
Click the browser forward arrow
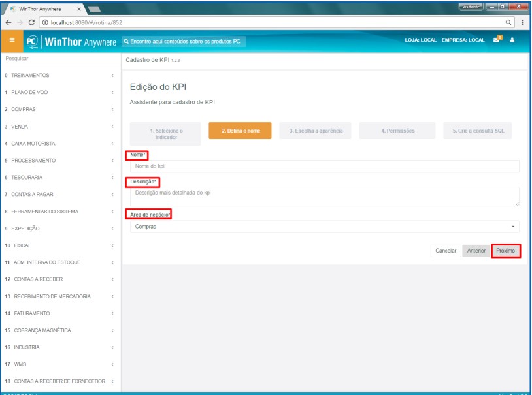(20, 22)
